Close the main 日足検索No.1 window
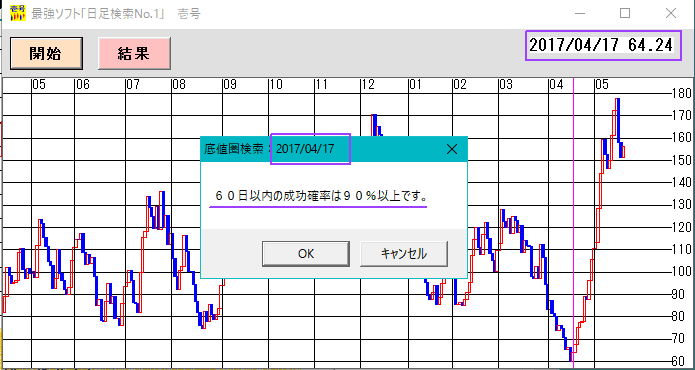The width and height of the screenshot is (695, 370). [x=671, y=14]
